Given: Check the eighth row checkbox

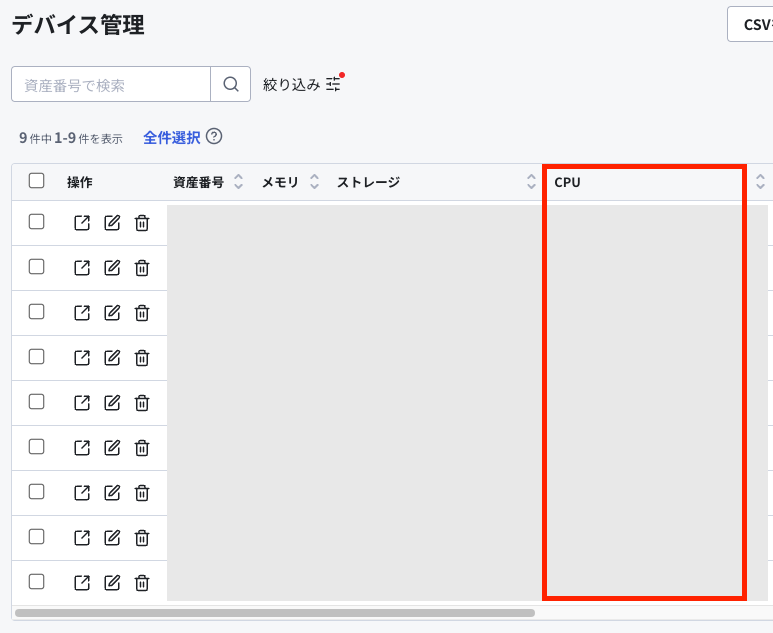Looking at the screenshot, I should pyautogui.click(x=36, y=536).
